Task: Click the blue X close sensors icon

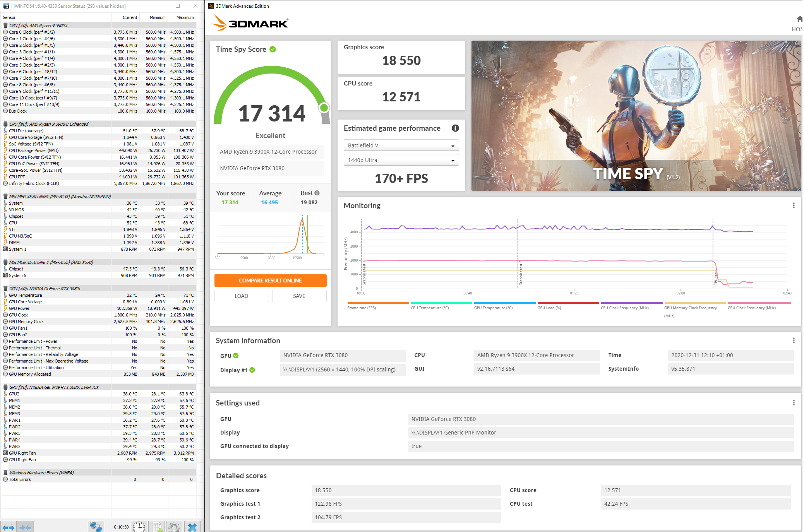Action: (192, 527)
